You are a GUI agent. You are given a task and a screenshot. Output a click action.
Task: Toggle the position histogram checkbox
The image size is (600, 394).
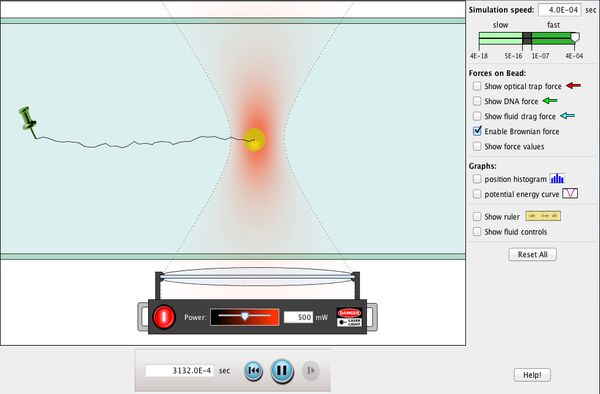[477, 179]
